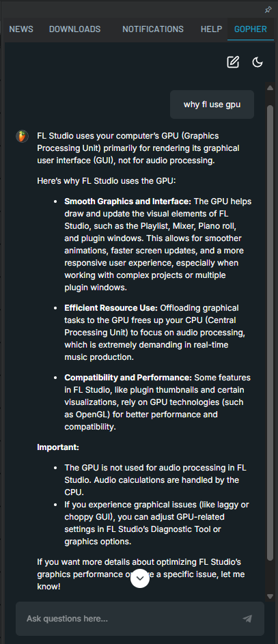The height and width of the screenshot is (644, 278).
Task: Click the chat vertical scrollbar thumb
Action: point(270,333)
